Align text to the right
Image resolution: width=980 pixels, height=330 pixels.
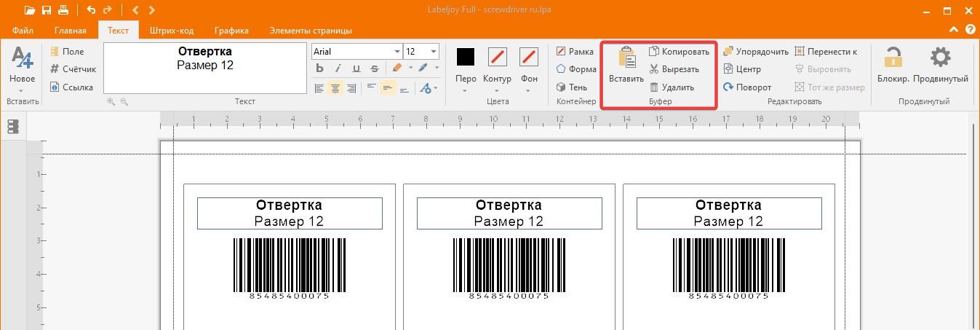point(352,88)
